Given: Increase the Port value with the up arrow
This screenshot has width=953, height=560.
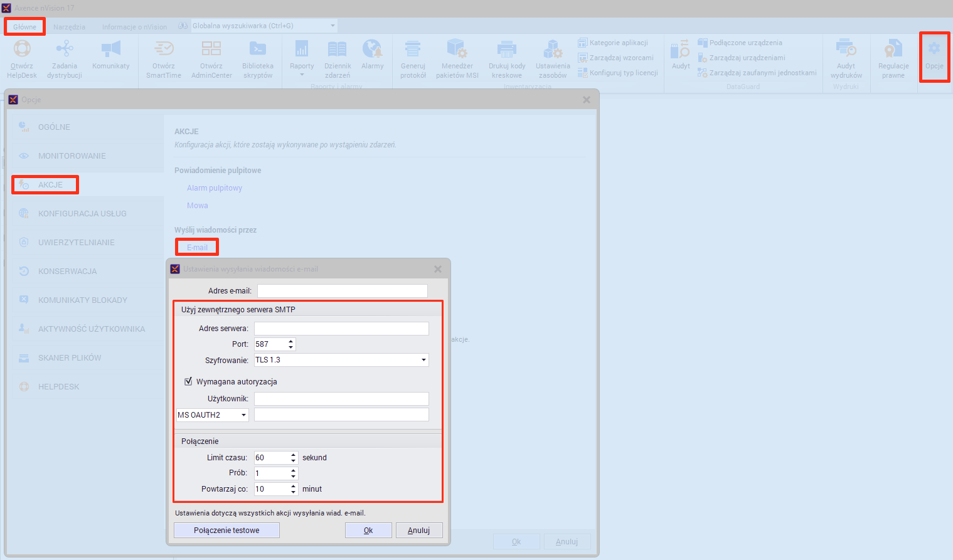Looking at the screenshot, I should (291, 342).
